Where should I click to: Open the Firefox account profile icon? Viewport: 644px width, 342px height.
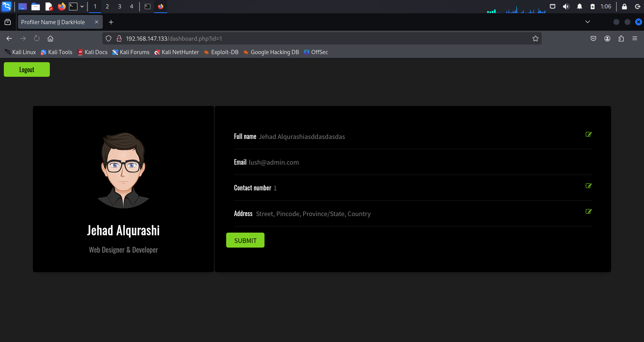pos(607,38)
